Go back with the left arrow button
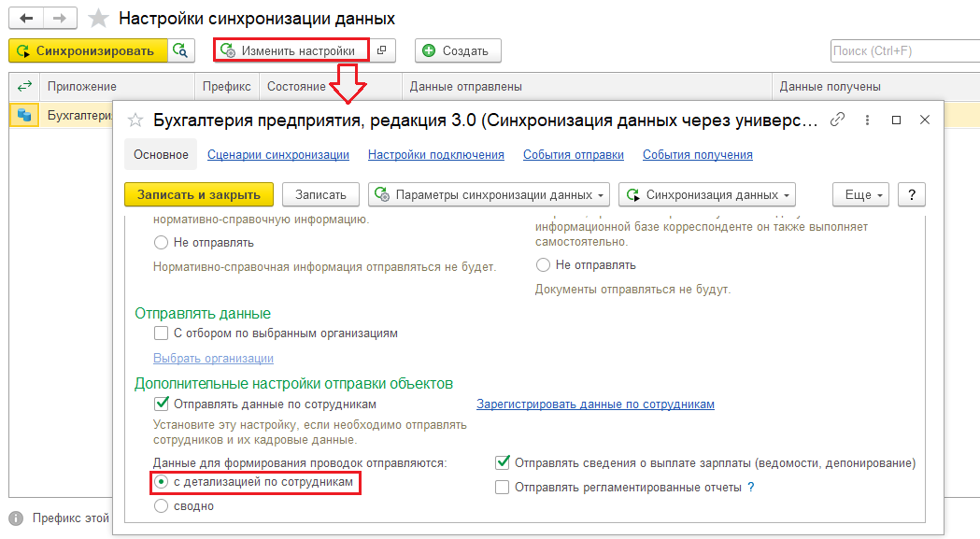Image resolution: width=980 pixels, height=539 pixels. 26,18
